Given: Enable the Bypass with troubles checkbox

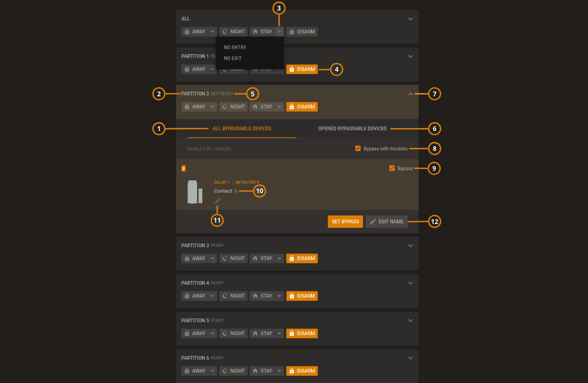Looking at the screenshot, I should coord(358,148).
